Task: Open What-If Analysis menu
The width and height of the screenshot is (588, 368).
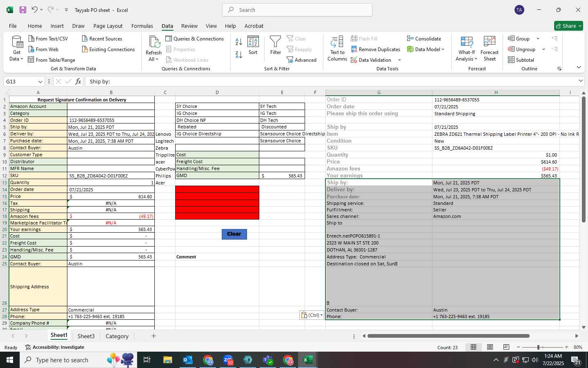Action: [467, 48]
